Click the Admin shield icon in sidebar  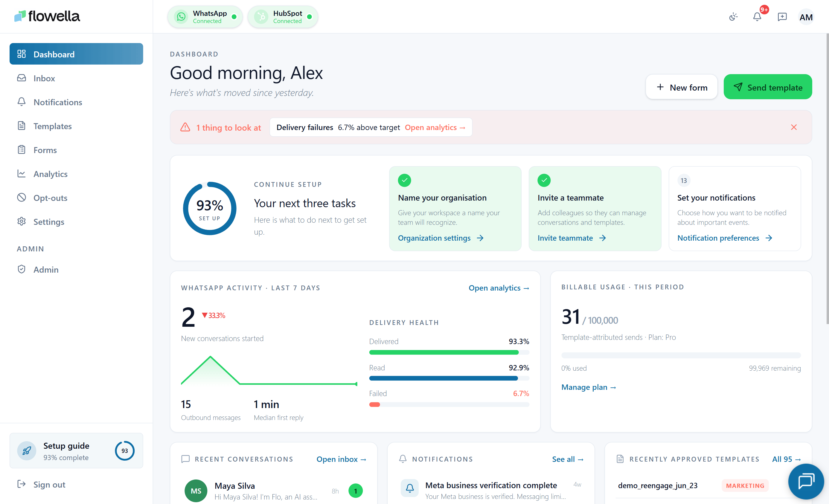22,269
